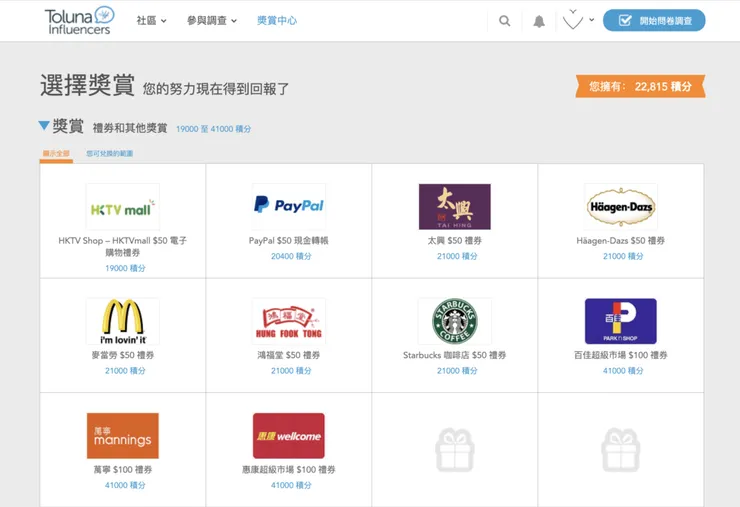This screenshot has height=507, width=740.
Task: Click 41000 積分 under 萬寧
Action: 125,485
